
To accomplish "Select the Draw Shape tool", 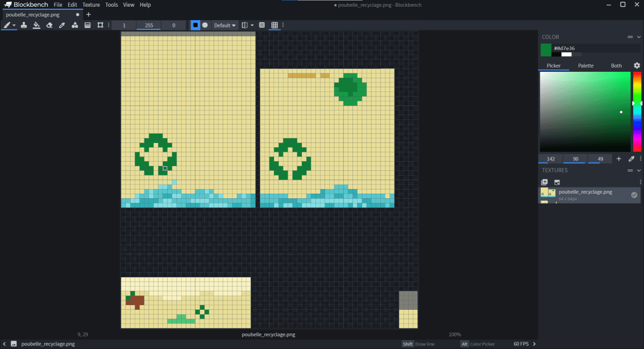I will coord(75,25).
